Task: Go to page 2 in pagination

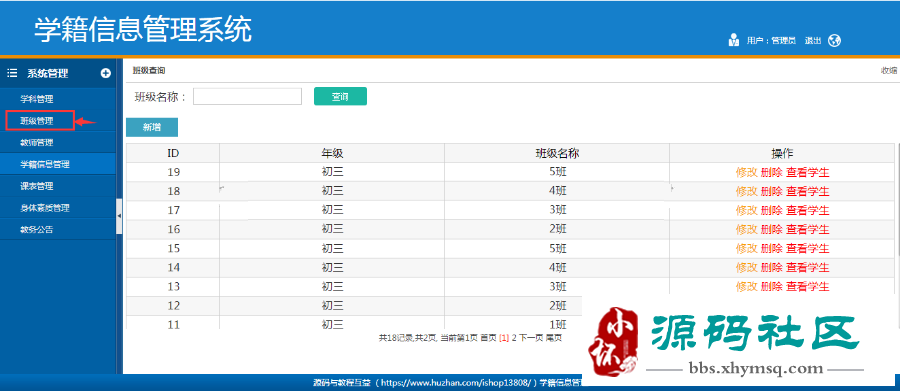Action: pyautogui.click(x=514, y=338)
